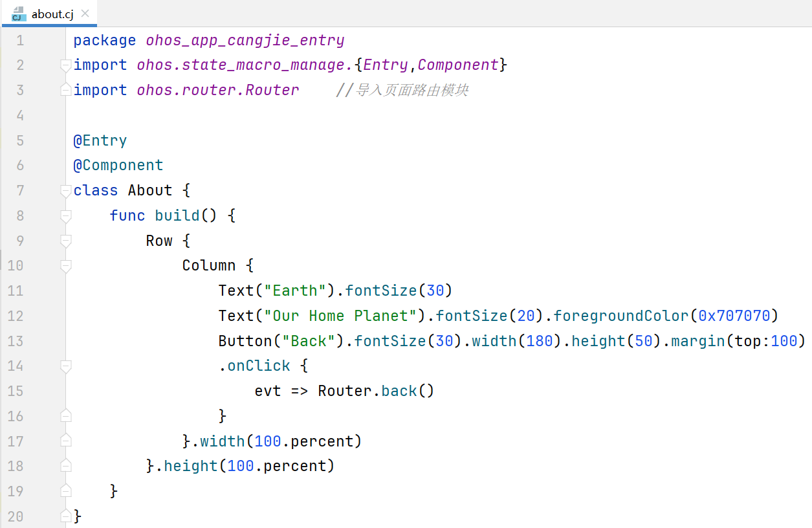
Task: Click line number 13 in the gutter
Action: tap(16, 341)
